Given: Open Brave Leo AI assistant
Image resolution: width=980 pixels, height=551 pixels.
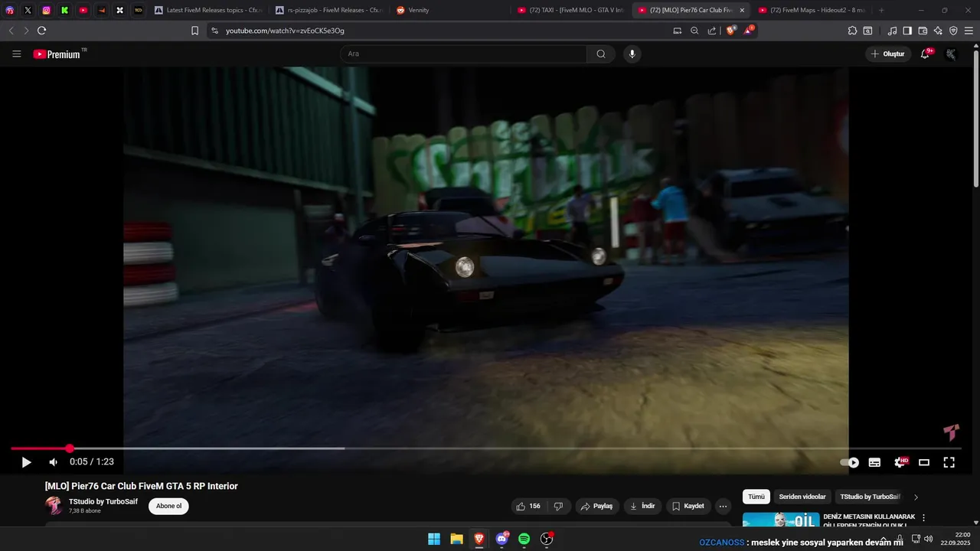Looking at the screenshot, I should point(938,31).
